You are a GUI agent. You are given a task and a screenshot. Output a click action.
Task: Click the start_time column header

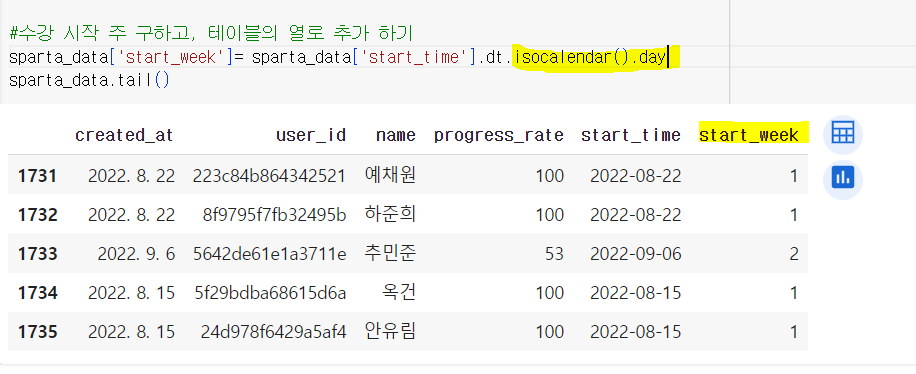tap(630, 136)
